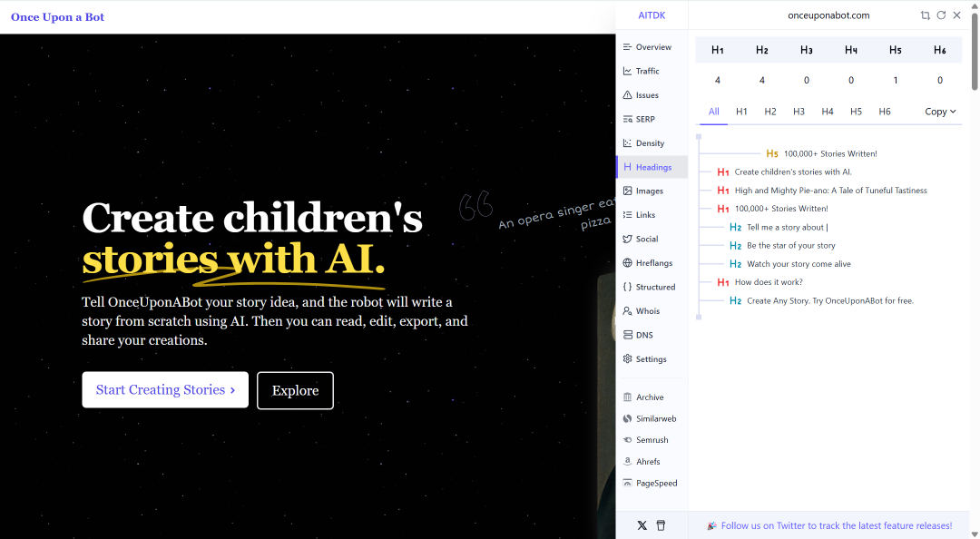Screen dimensions: 980x539
Task: Click the H1 count column header
Action: (718, 50)
